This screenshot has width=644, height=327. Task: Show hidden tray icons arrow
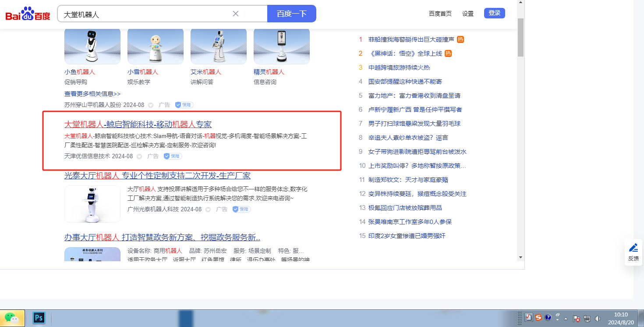(x=566, y=318)
